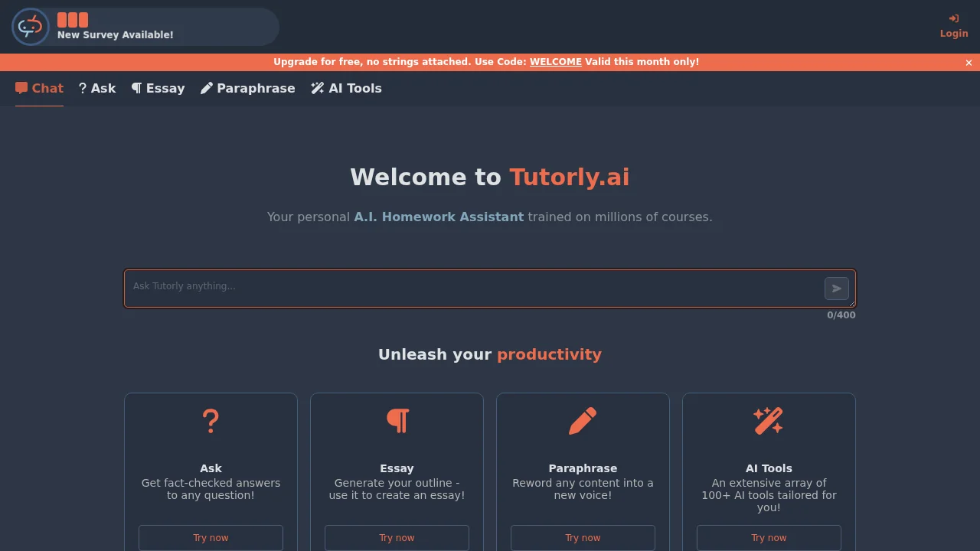
Task: Dismiss the upgrade banner with the X
Action: pyautogui.click(x=969, y=62)
